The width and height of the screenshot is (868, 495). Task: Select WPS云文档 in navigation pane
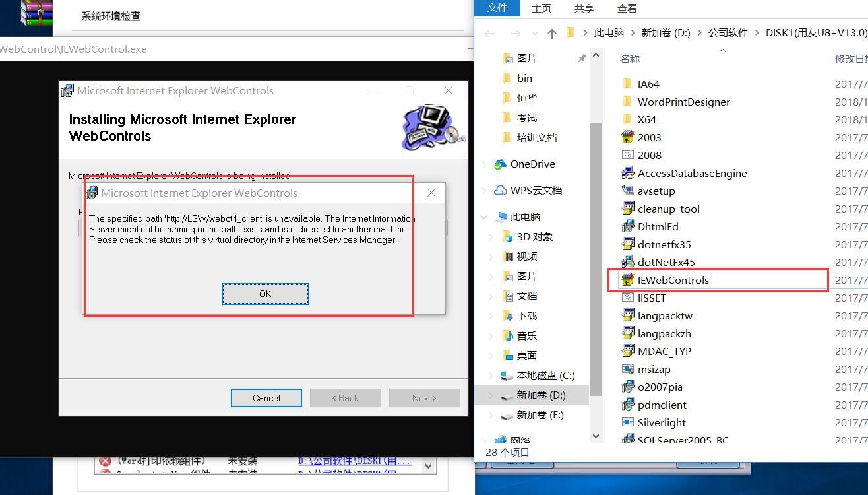pyautogui.click(x=536, y=190)
